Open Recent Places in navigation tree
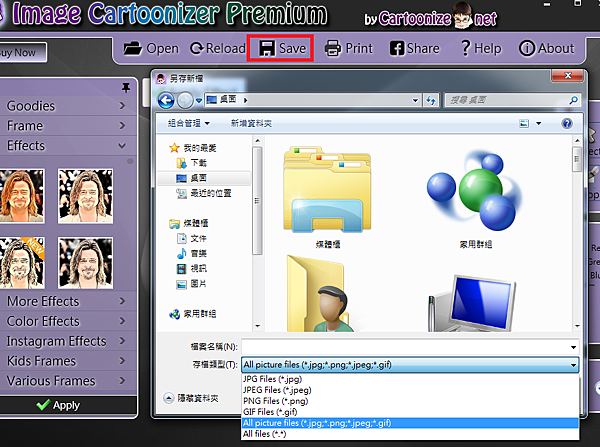The height and width of the screenshot is (447, 600). pos(204,193)
